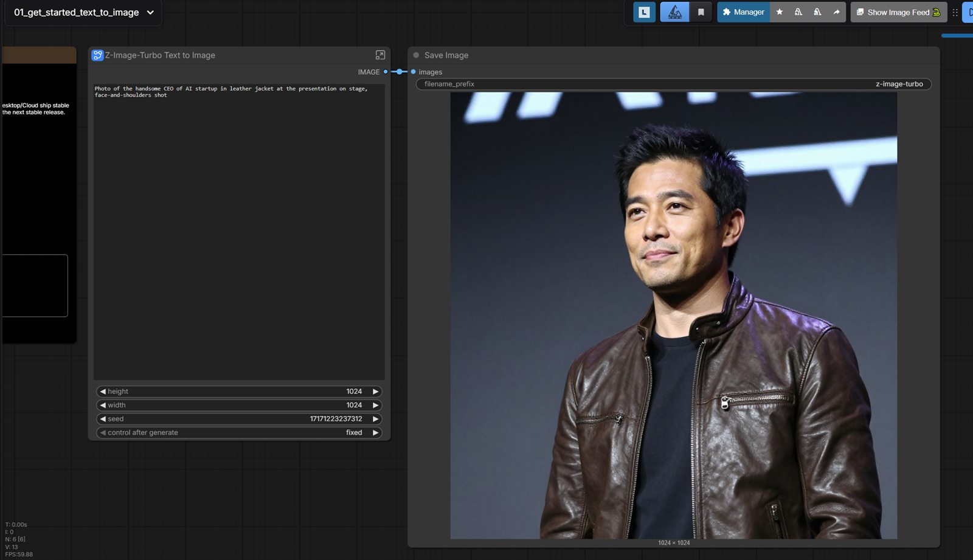The height and width of the screenshot is (560, 973).
Task: Open the control after generate combo box
Action: click(x=239, y=433)
